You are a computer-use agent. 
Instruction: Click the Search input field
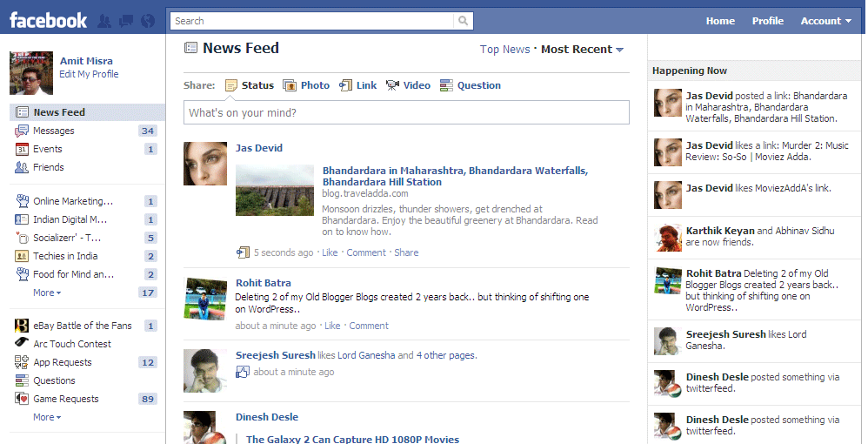pos(311,21)
